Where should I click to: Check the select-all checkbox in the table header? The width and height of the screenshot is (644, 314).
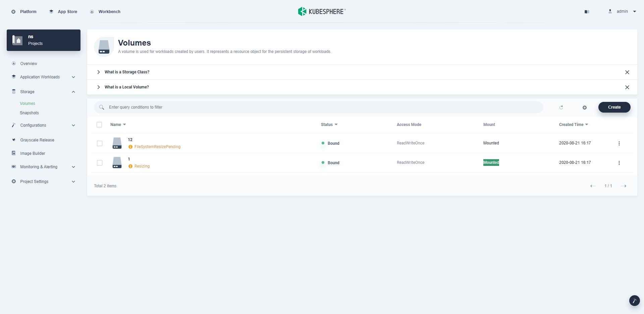tap(99, 124)
